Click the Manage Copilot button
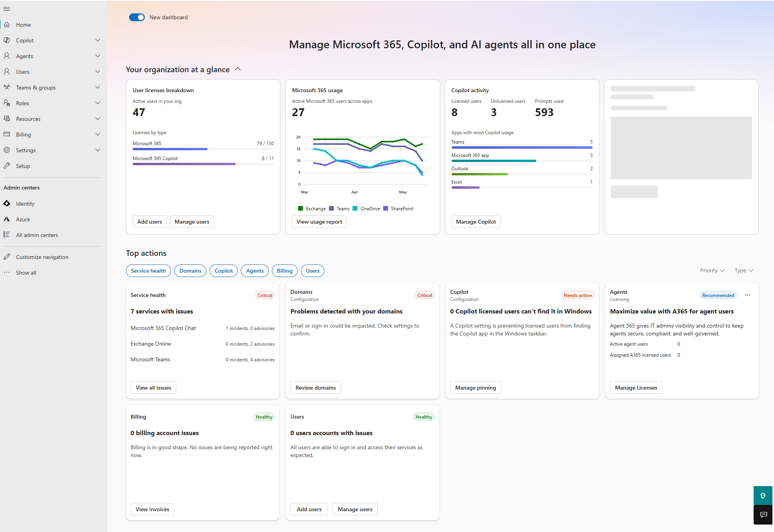 476,222
